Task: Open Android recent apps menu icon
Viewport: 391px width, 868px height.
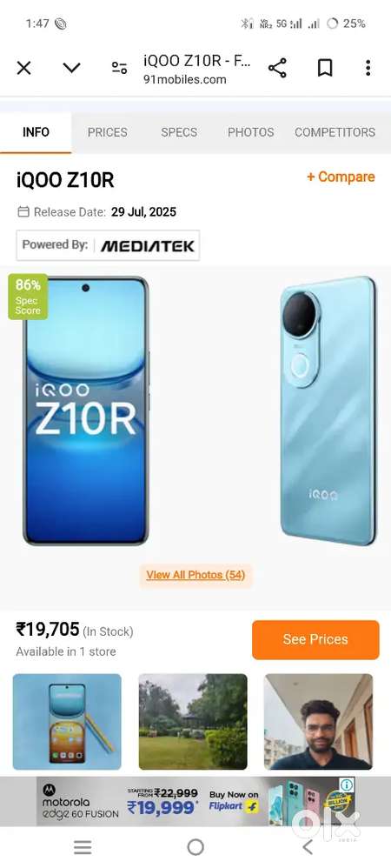Action: 83,847
